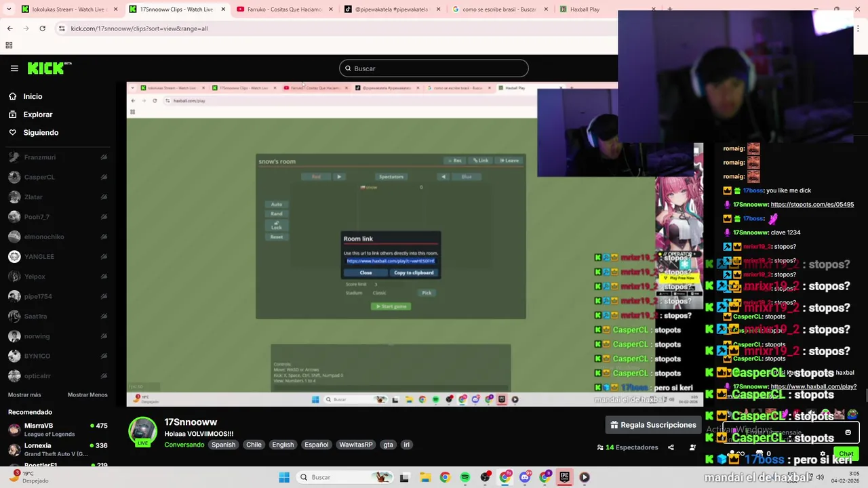Click Copy to clipboard in streamed Haxball dialog
This screenshot has height=488, width=868.
coord(414,272)
